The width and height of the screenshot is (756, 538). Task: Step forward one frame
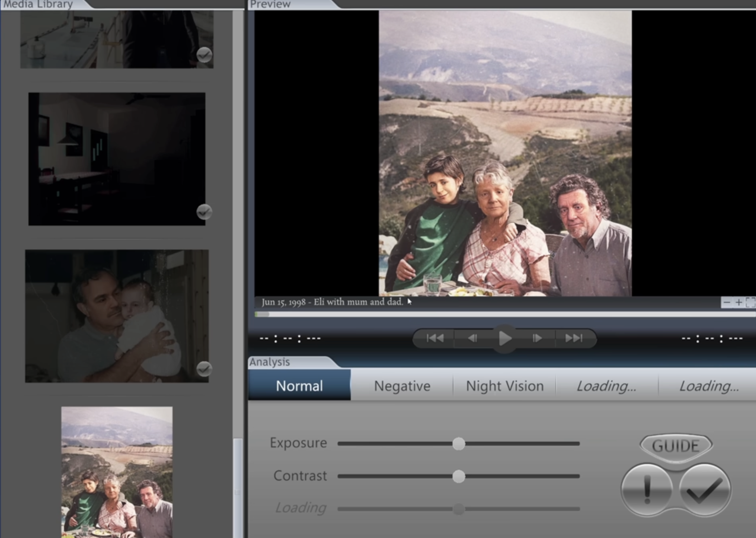click(537, 338)
